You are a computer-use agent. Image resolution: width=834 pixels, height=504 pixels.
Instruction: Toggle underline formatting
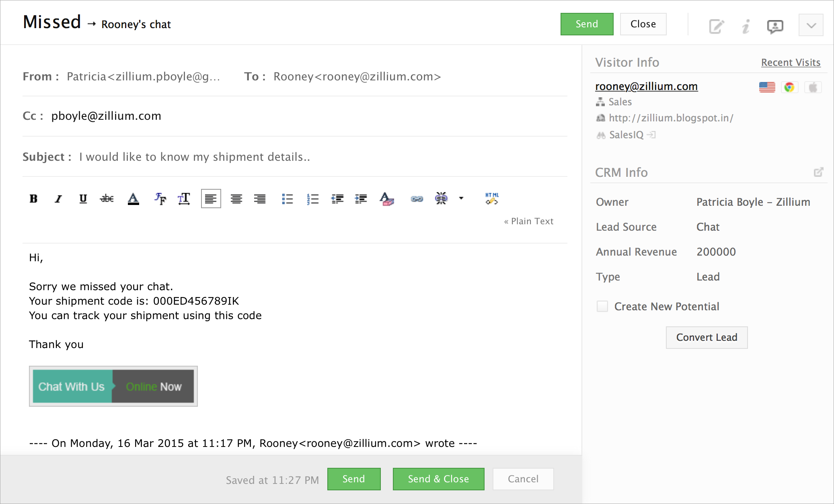point(83,199)
